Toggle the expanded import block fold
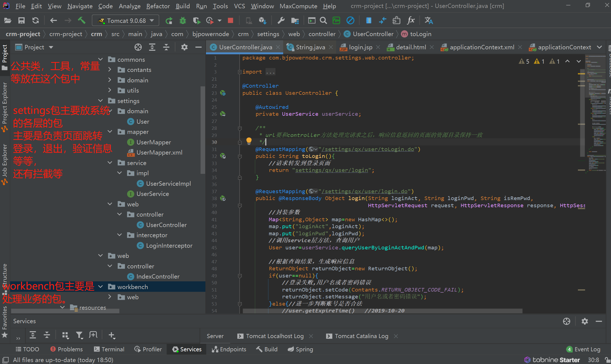 click(240, 72)
